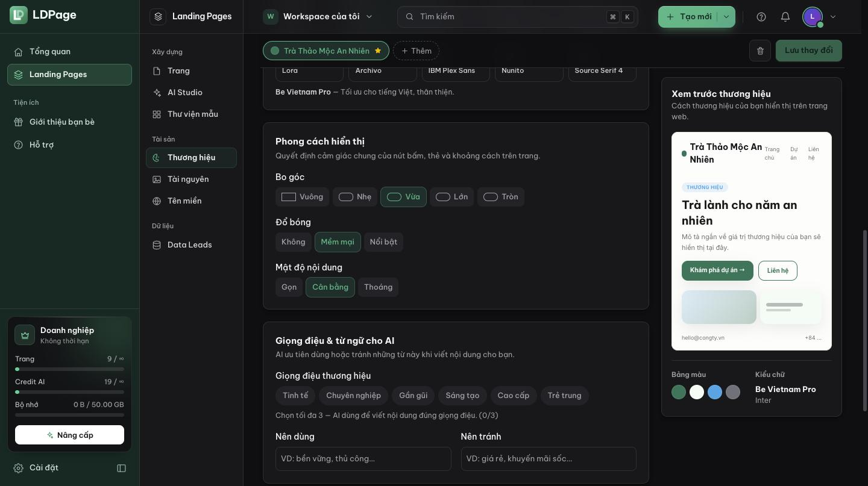The height and width of the screenshot is (486, 868).
Task: Click the LDPage logo icon
Action: [x=19, y=15]
